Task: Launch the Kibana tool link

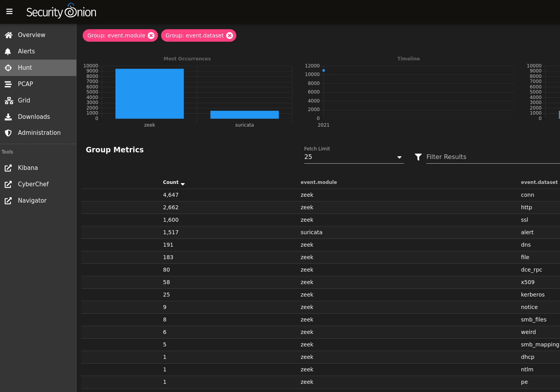Action: point(38,168)
